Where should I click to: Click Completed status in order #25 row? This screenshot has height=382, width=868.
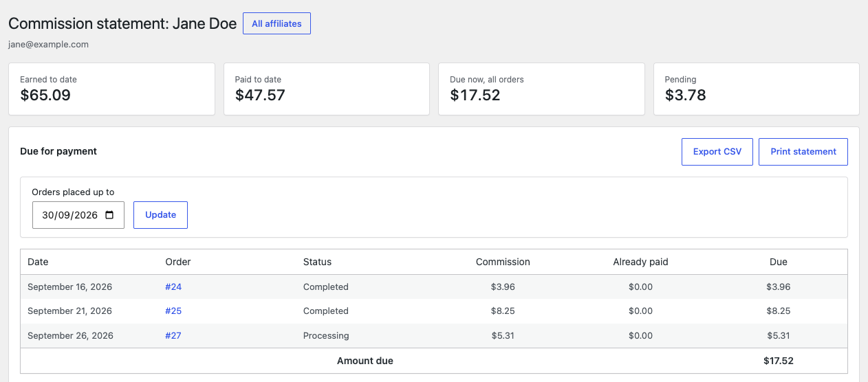pyautogui.click(x=326, y=311)
